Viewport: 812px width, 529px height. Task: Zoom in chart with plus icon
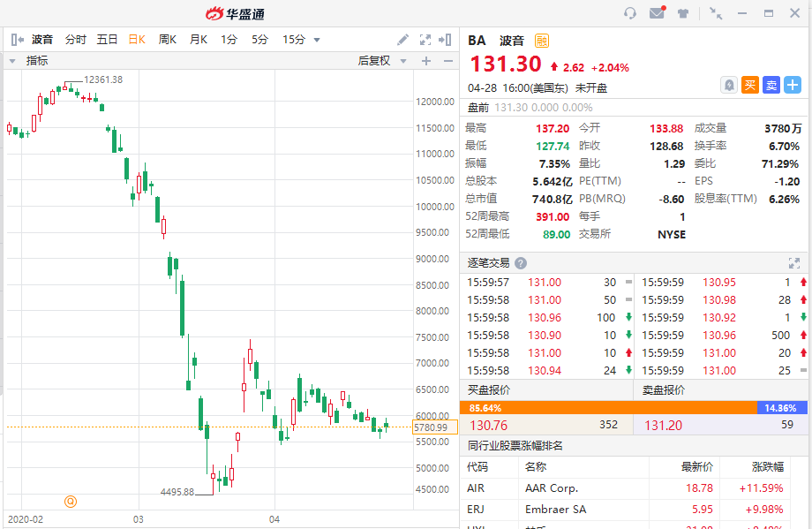point(426,61)
